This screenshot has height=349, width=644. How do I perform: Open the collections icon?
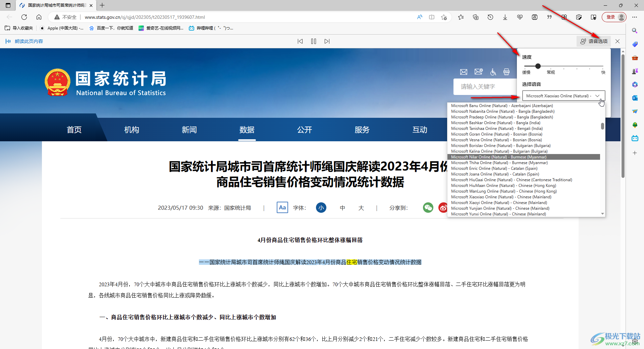click(x=476, y=17)
